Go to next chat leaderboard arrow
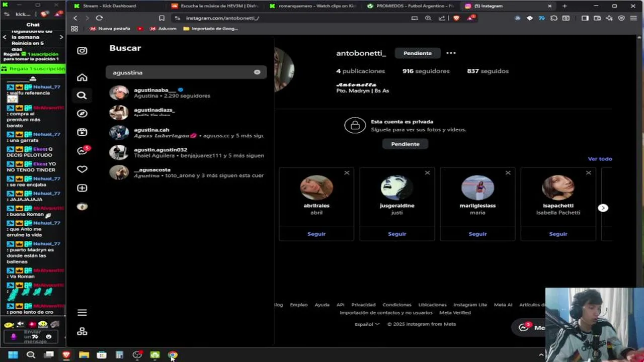Screen dimensions: 644x362 coord(61,37)
